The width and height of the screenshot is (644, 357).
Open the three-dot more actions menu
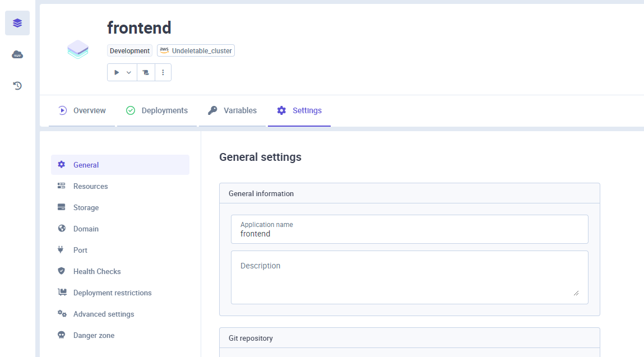163,72
